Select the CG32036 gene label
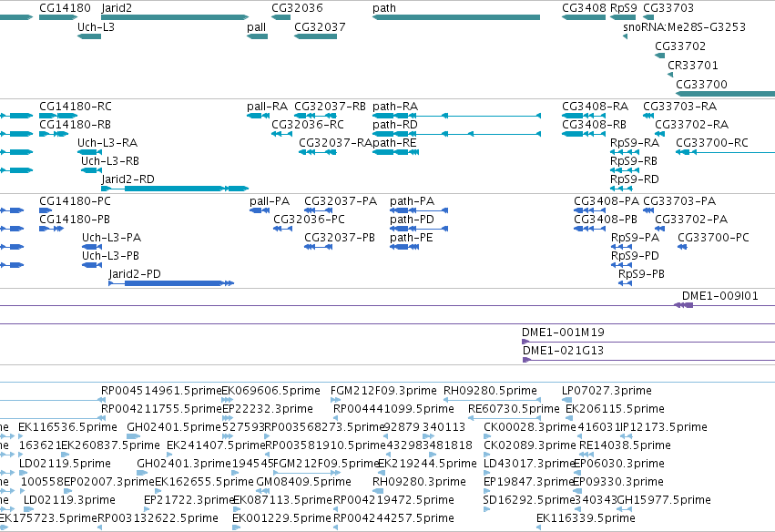Screen dimensions: 775x532 click(297, 8)
